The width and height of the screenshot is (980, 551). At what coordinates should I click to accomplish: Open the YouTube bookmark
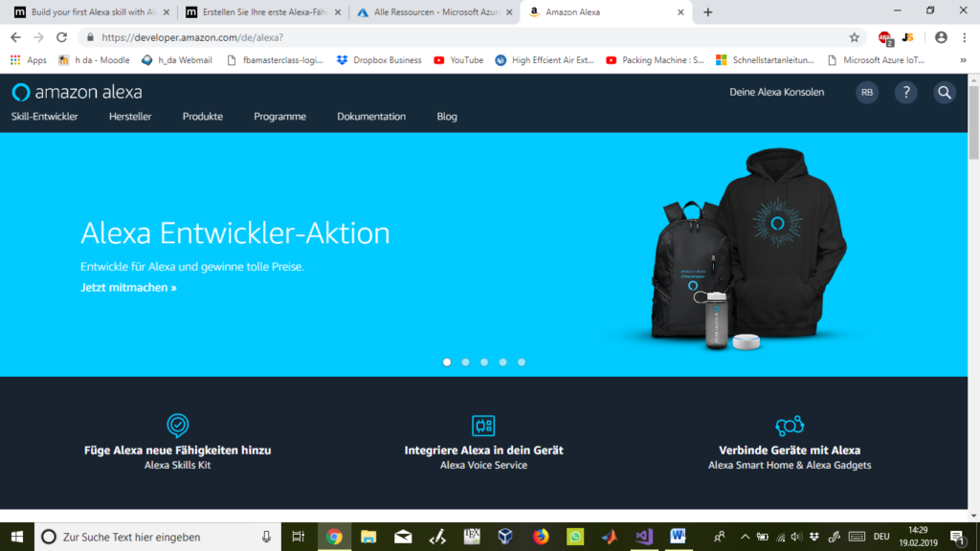coord(458,60)
